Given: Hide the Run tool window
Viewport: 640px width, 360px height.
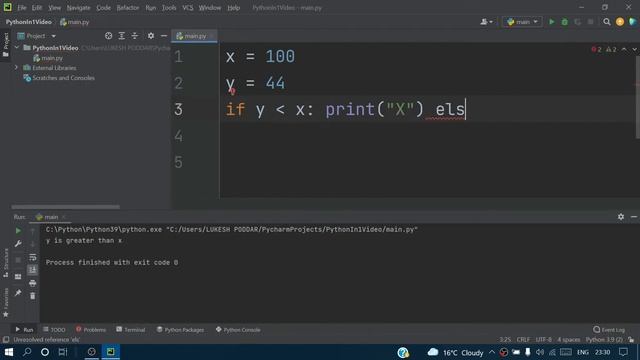Looking at the screenshot, I should pos(634,217).
